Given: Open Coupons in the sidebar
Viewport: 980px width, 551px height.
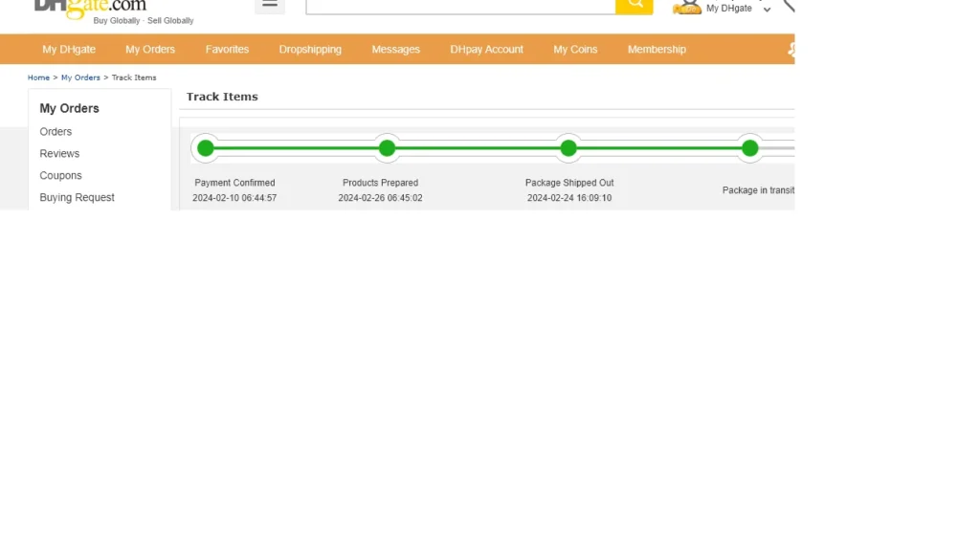Looking at the screenshot, I should pyautogui.click(x=60, y=176).
